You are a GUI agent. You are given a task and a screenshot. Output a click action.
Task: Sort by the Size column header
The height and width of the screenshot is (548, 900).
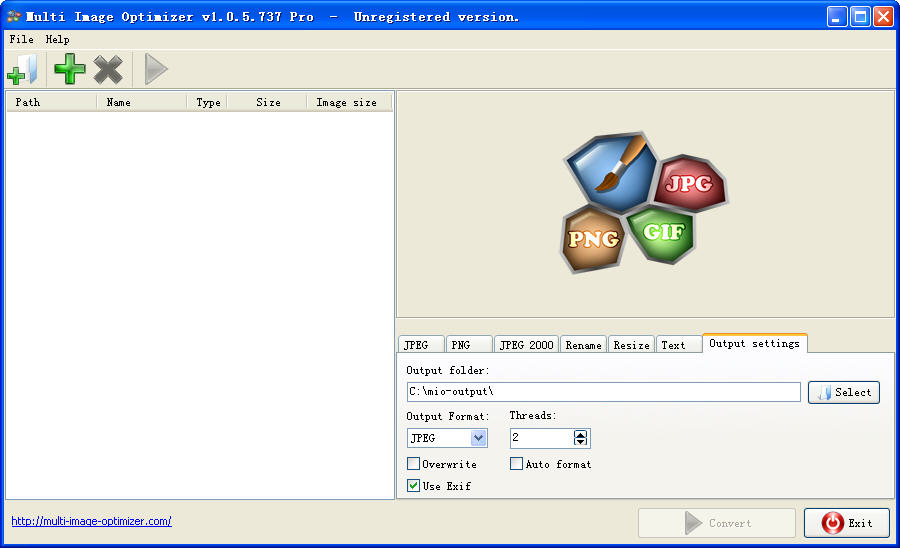267,102
